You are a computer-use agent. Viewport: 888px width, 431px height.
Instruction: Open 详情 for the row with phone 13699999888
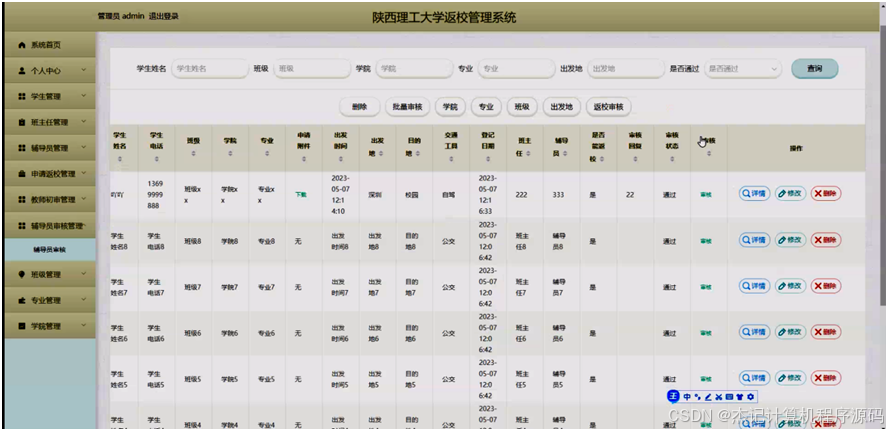[754, 194]
